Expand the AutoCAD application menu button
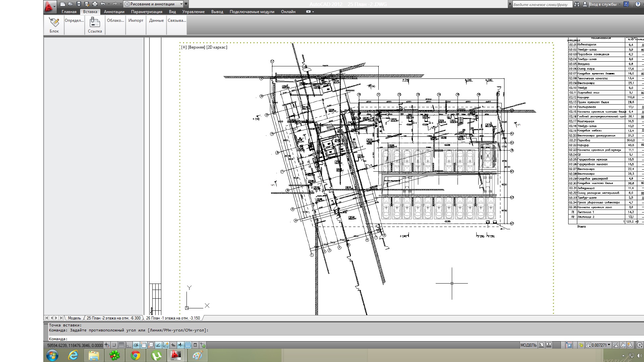The image size is (644, 362). 49,6
